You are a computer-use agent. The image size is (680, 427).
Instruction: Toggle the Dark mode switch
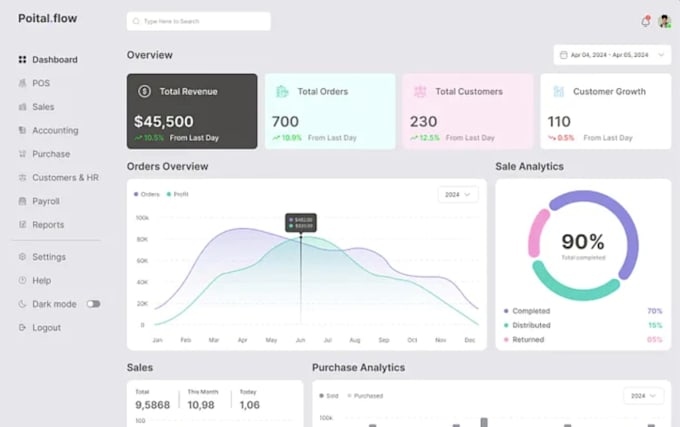pos(93,304)
